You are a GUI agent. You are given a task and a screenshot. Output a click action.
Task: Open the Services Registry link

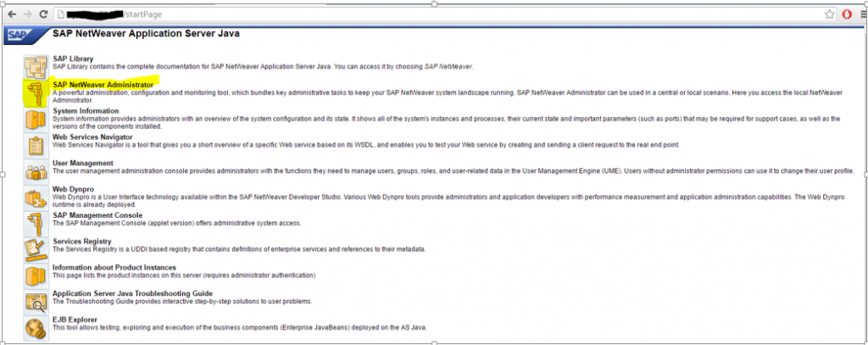[x=82, y=242]
